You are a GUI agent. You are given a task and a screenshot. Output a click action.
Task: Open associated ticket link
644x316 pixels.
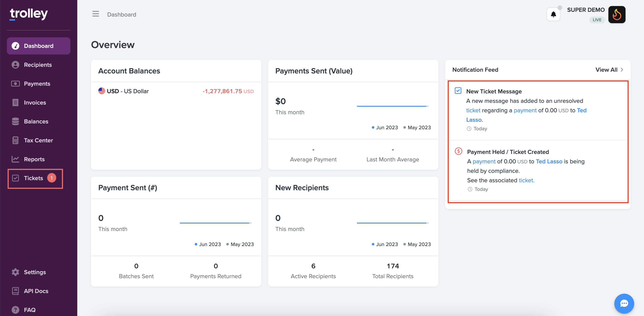526,180
